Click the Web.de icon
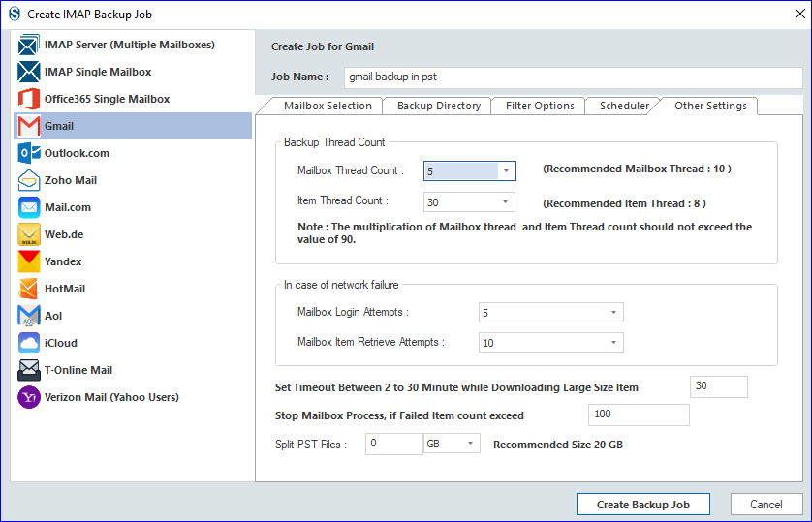The height and width of the screenshot is (522, 812). (28, 234)
